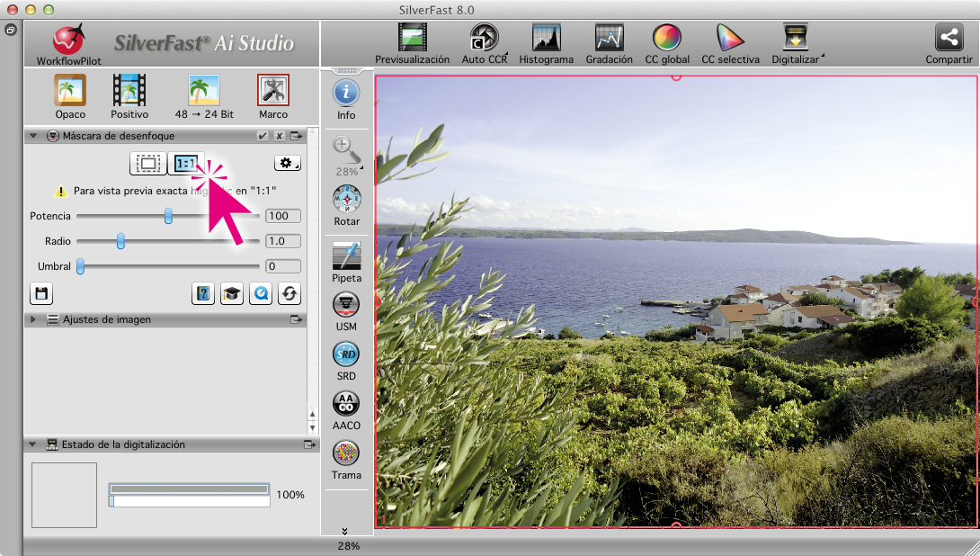Click the Previsualización button
Image resolution: width=980 pixels, height=556 pixels.
coord(412,43)
